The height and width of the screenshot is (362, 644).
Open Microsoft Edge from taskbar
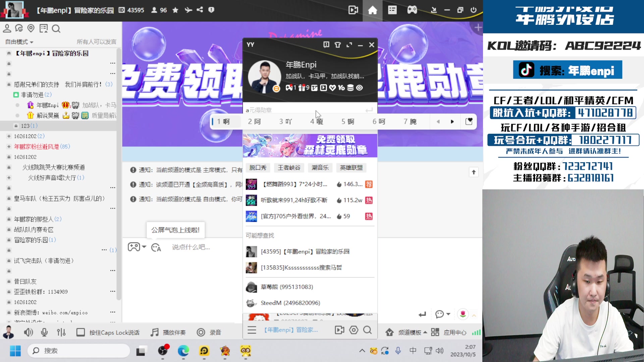(183, 351)
